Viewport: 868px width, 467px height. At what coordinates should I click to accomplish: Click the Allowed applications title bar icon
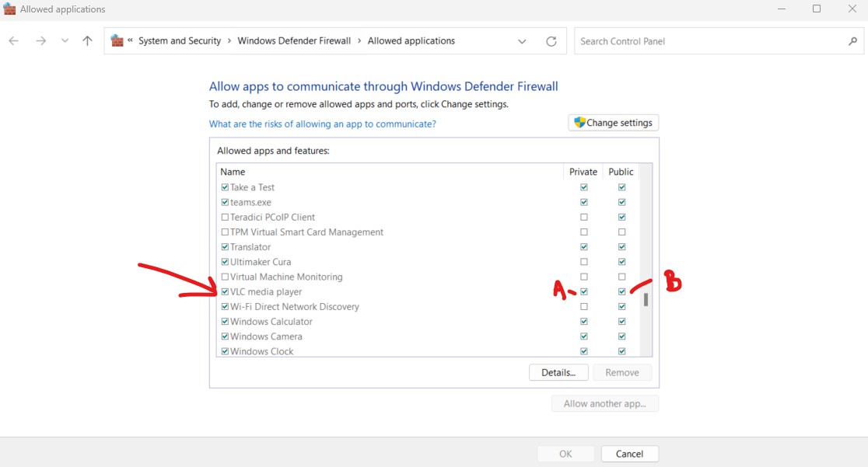9,9
